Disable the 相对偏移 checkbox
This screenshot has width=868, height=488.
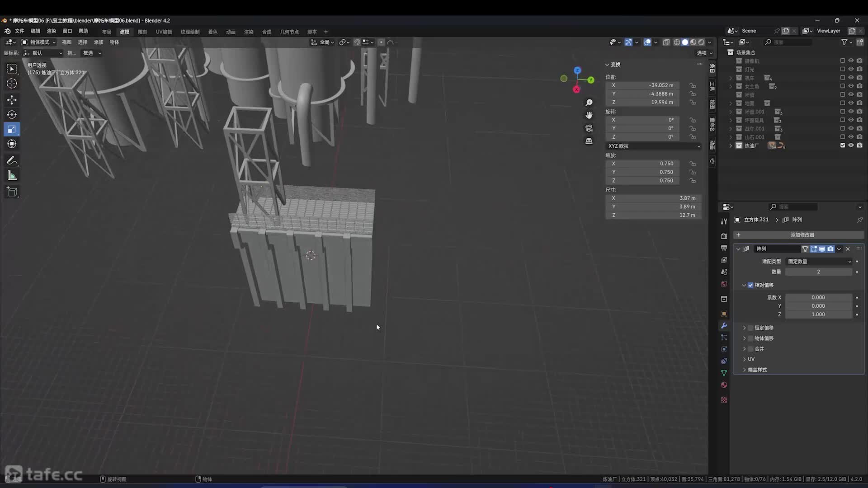click(x=750, y=285)
